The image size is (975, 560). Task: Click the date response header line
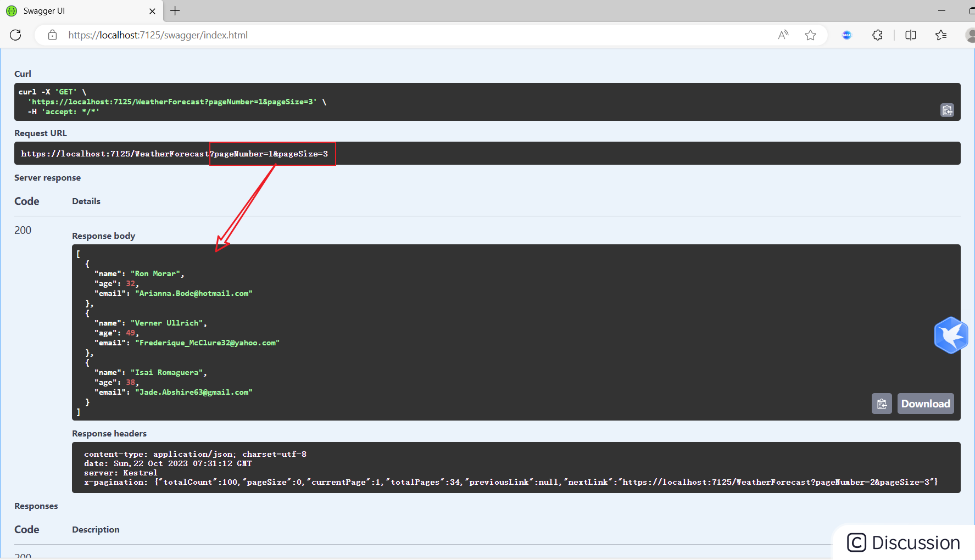168,463
